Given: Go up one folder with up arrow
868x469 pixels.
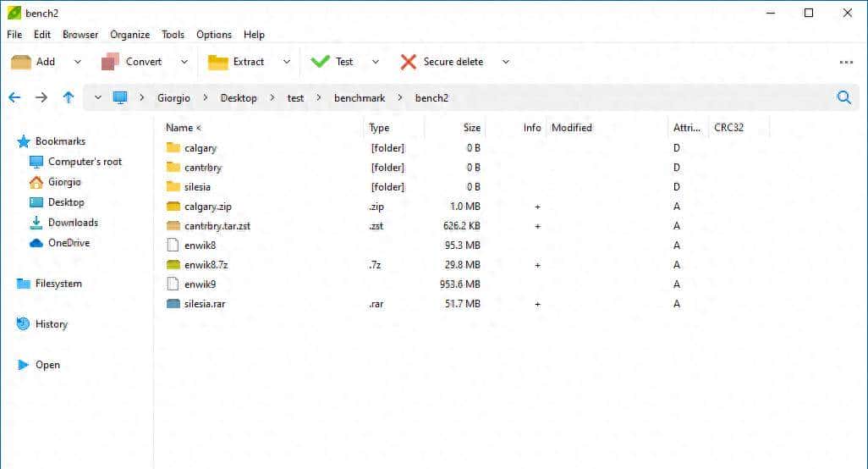Looking at the screenshot, I should (69, 97).
